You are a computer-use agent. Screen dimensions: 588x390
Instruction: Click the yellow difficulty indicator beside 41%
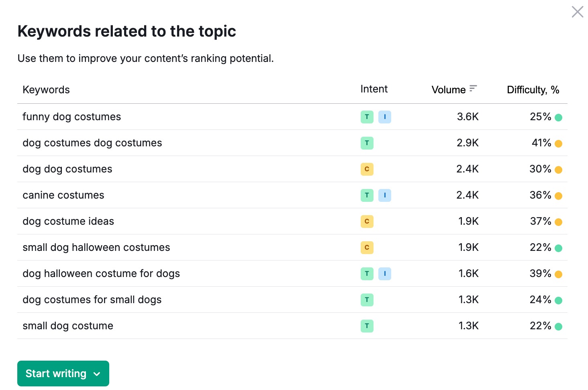558,143
